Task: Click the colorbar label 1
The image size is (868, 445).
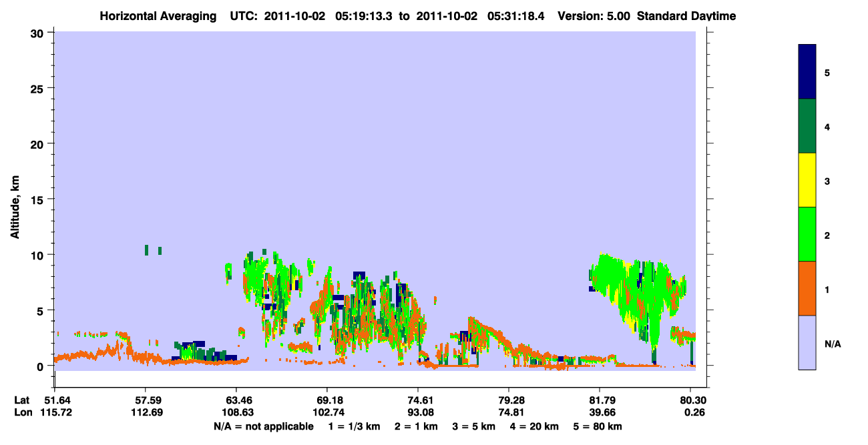Action: click(827, 289)
